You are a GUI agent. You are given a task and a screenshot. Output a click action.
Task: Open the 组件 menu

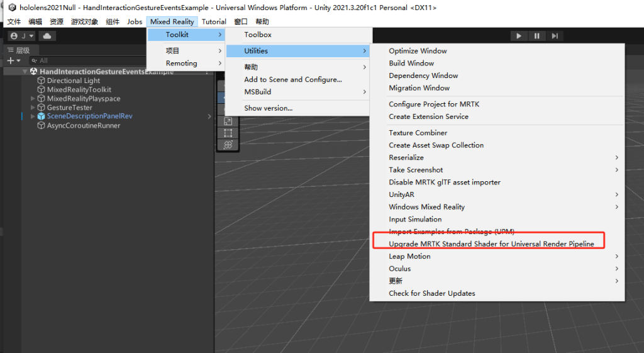113,21
